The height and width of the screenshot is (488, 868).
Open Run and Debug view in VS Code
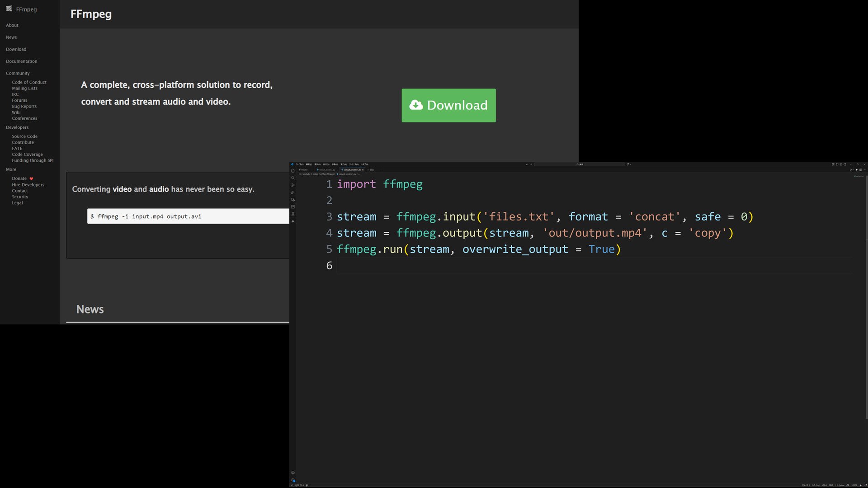[x=293, y=192]
